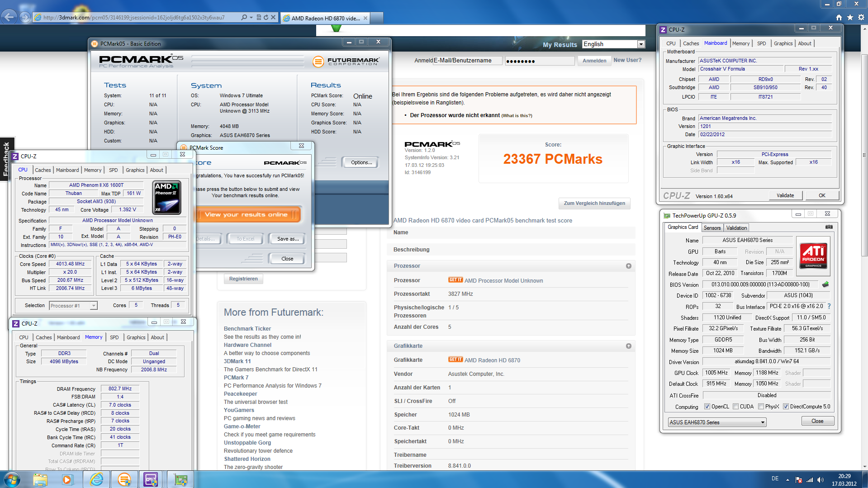Open the Bus Interface question mark help

tap(829, 306)
